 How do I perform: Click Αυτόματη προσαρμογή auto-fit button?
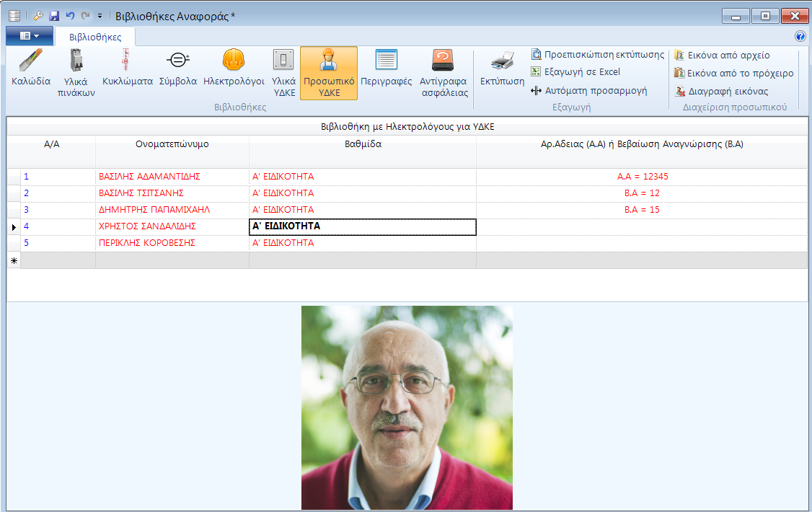click(588, 91)
